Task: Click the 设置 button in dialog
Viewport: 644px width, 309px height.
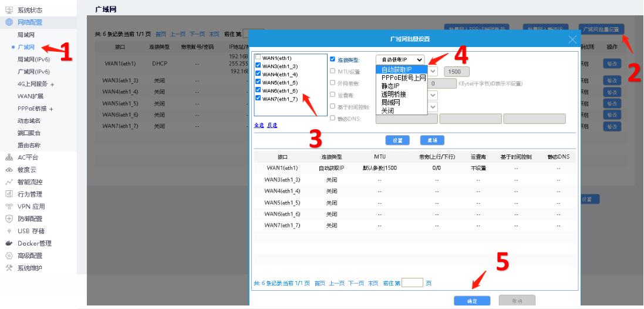Action: pyautogui.click(x=397, y=140)
